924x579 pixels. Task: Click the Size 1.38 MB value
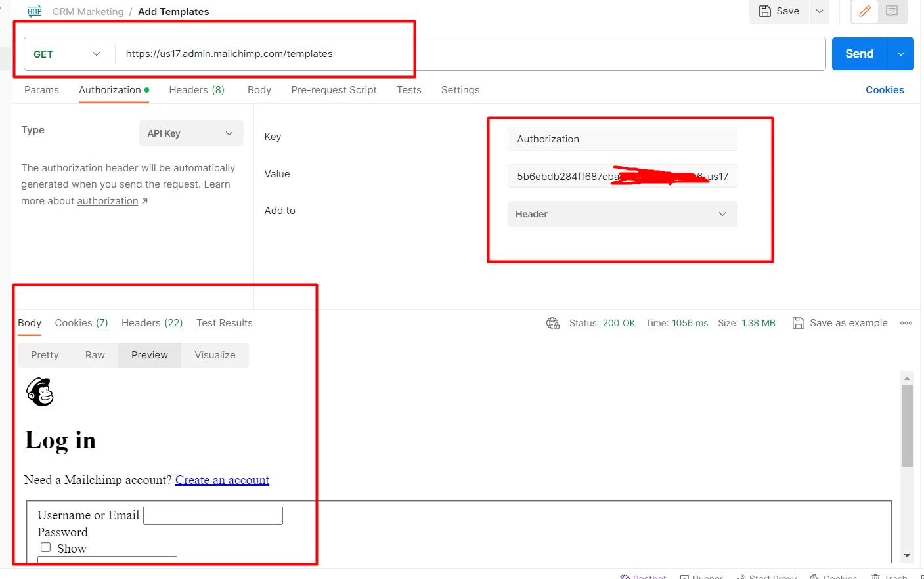[x=759, y=323]
